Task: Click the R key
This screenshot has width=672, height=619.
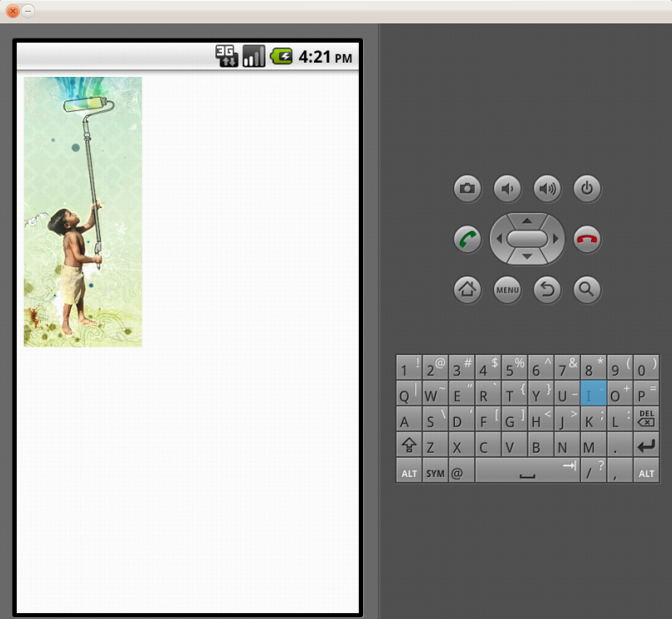Action: point(488,393)
